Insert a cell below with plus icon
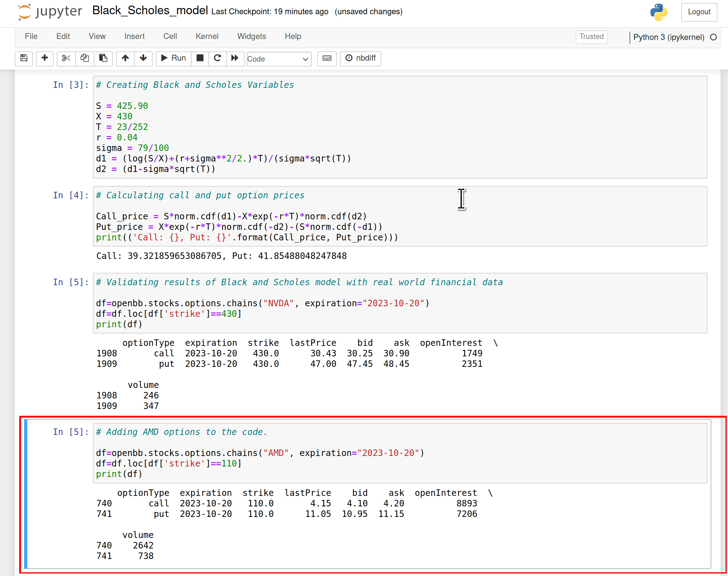 coord(45,58)
